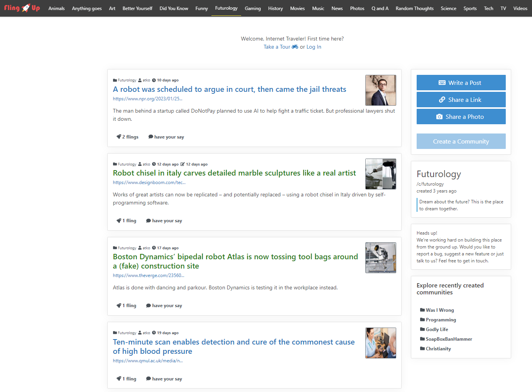Click the '12 days ago' post timestamp
Screen dimensions: 532x392
[165, 164]
